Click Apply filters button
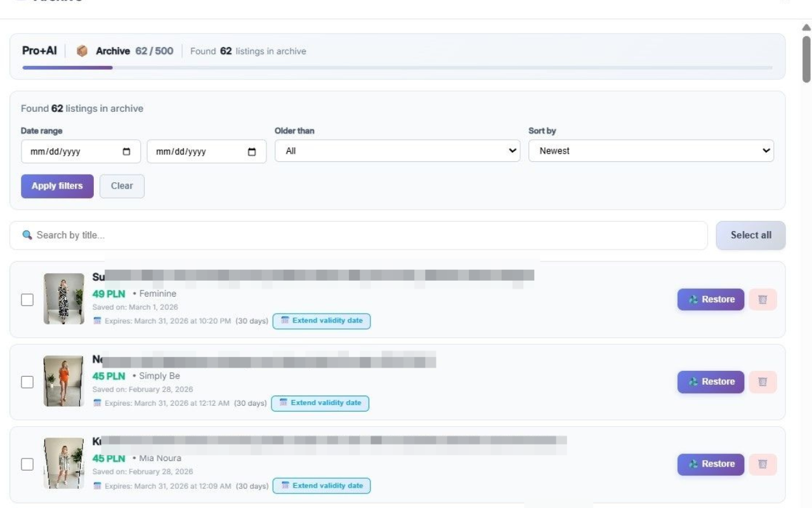812x508 pixels. 57,186
